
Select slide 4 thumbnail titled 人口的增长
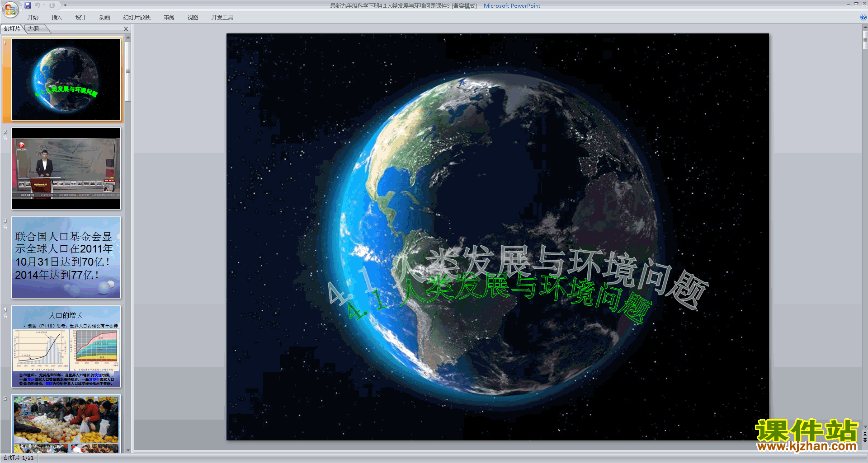[x=66, y=346]
